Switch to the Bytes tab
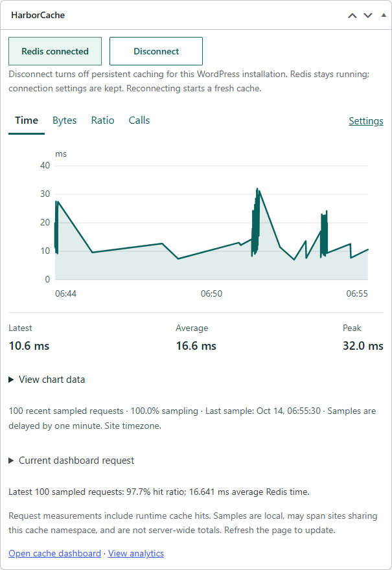392x570 pixels. [64, 120]
